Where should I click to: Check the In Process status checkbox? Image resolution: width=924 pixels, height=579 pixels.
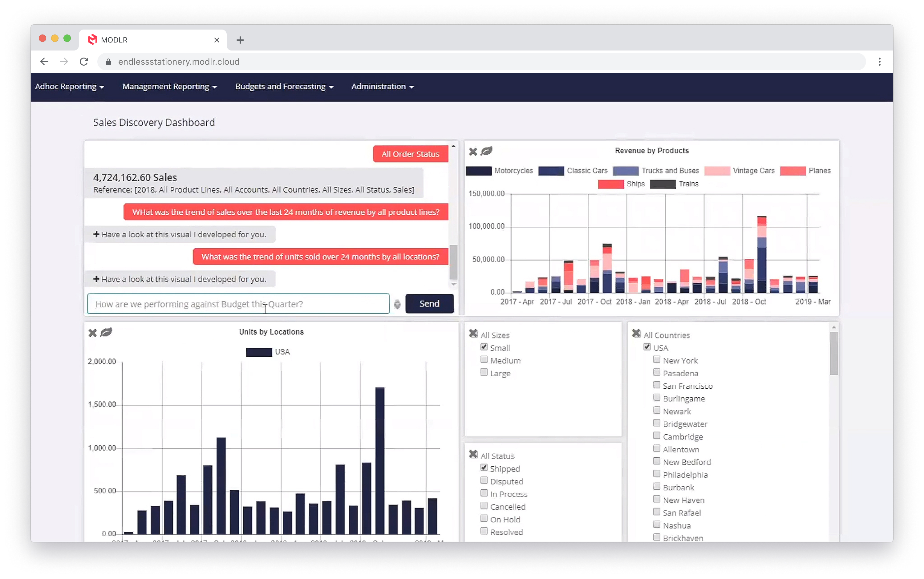[x=484, y=493]
